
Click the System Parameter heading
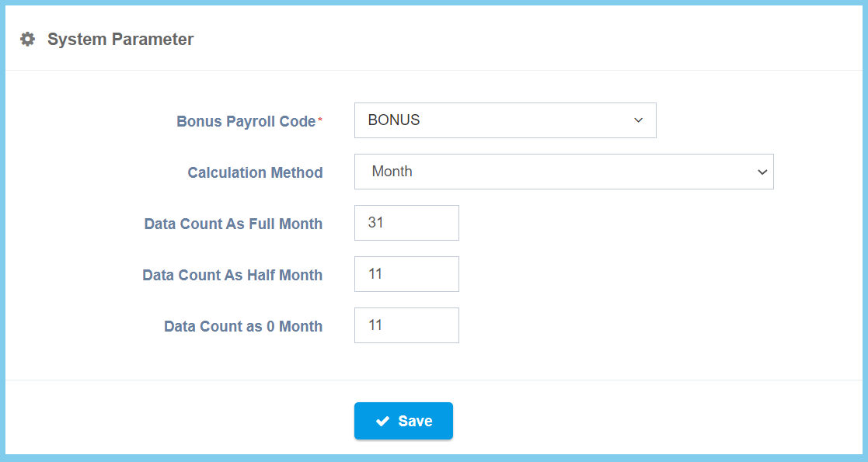point(120,39)
